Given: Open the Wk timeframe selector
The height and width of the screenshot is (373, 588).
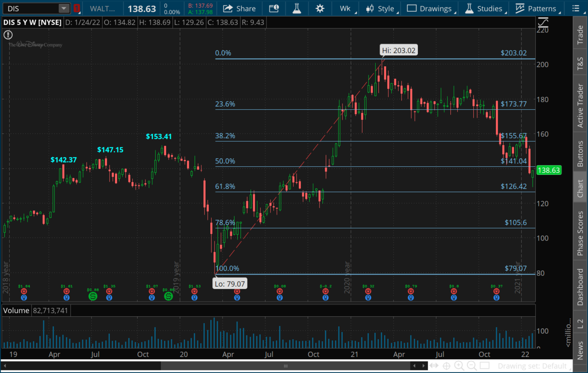Looking at the screenshot, I should point(345,8).
